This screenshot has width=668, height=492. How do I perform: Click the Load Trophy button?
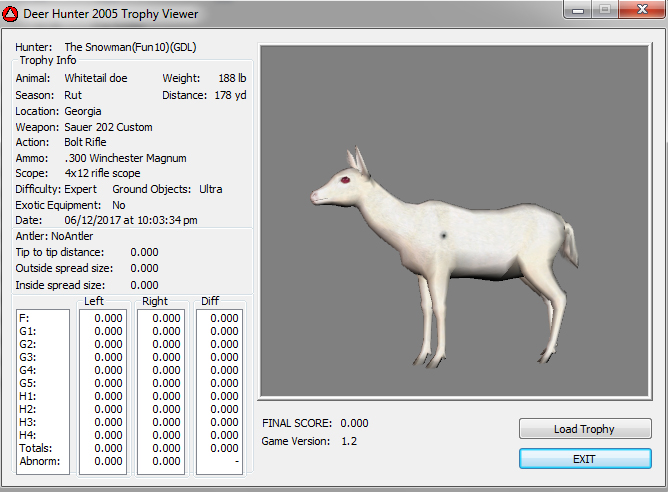(585, 429)
